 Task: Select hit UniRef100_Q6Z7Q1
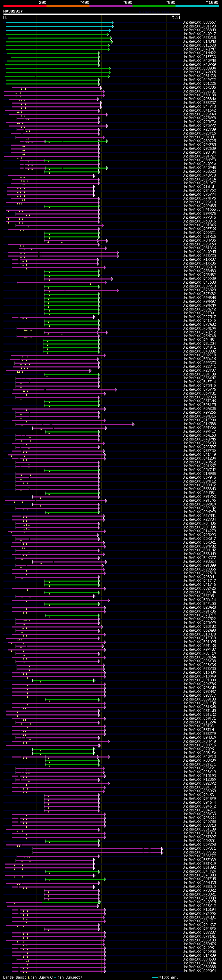[x=199, y=91]
